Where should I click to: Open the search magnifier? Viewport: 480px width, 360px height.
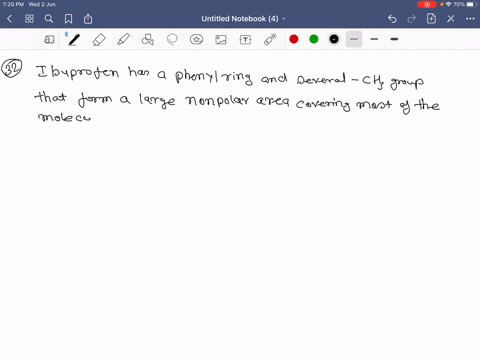tap(49, 19)
